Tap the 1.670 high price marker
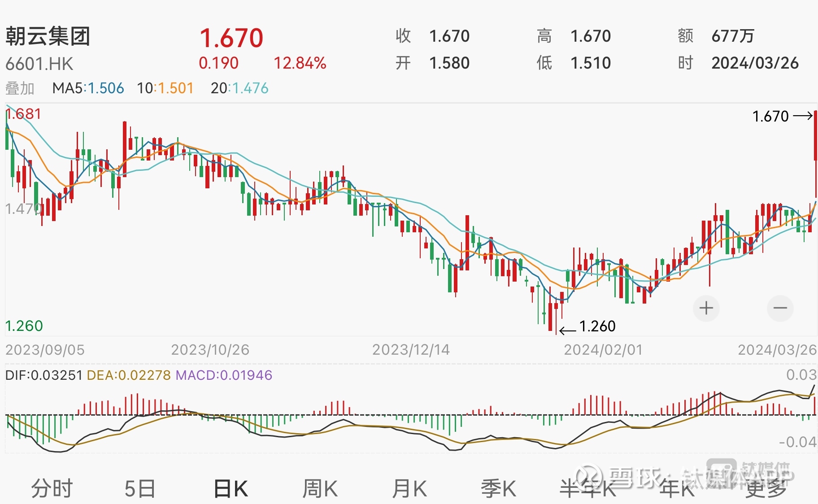Screen dimensions: 818x504 (x=770, y=117)
